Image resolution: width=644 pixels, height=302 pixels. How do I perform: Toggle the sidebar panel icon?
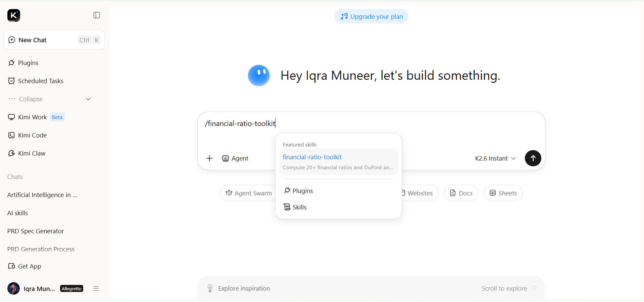click(x=97, y=15)
